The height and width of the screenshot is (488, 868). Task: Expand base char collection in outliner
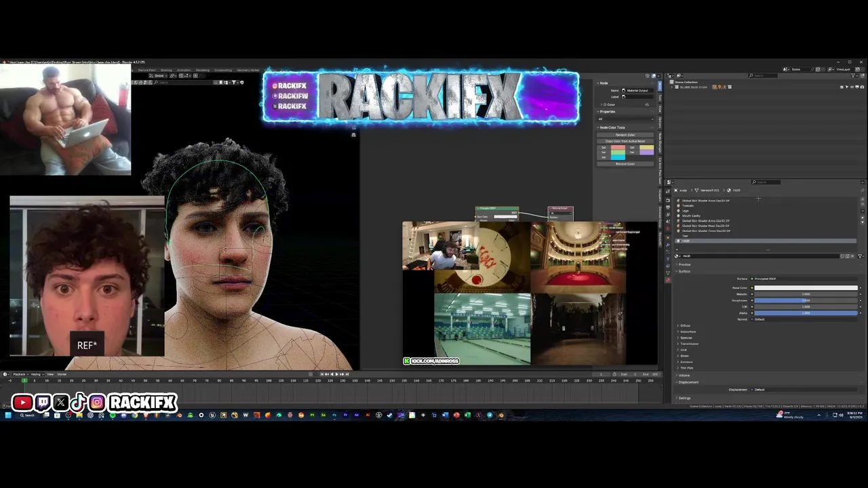[x=671, y=87]
